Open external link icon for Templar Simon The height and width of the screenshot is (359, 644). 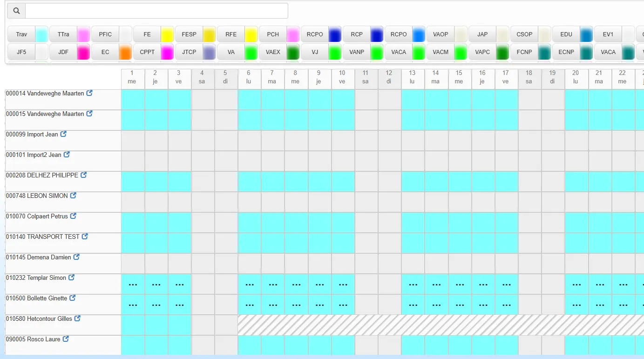tap(71, 278)
